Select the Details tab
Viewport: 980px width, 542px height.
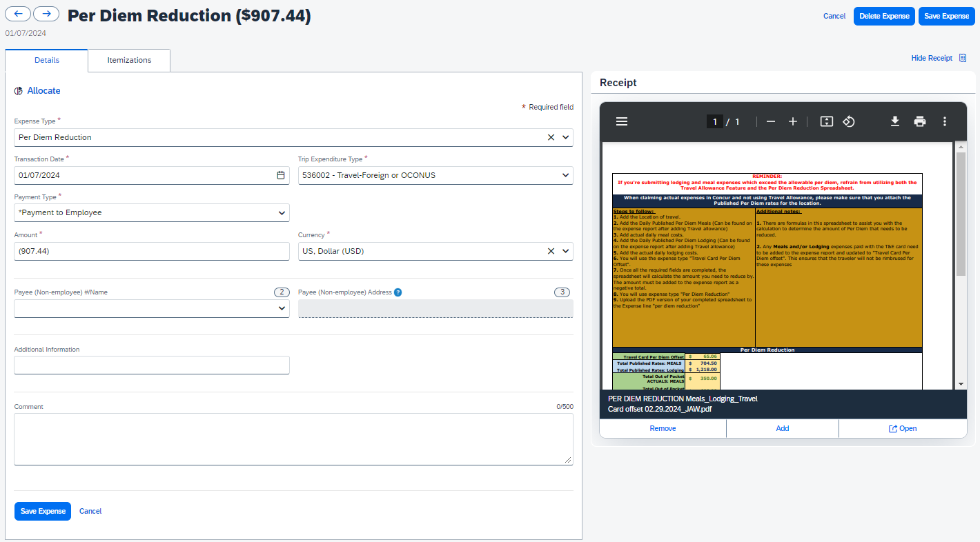pos(47,60)
